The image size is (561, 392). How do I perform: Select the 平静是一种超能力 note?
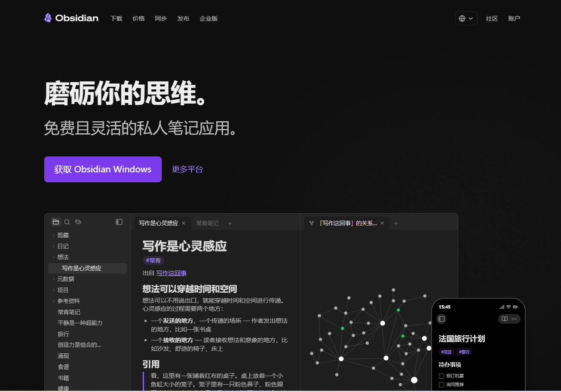[x=80, y=323]
